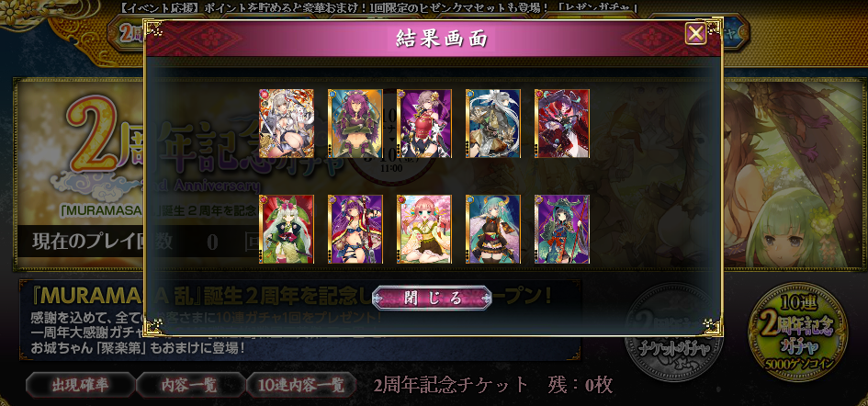Open the 内容一覧 contents list
The width and height of the screenshot is (868, 406).
click(189, 385)
